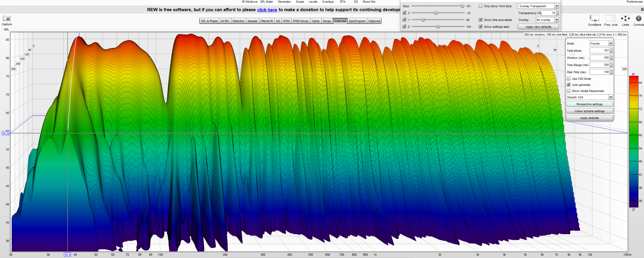Switch to the Spectrogram tab
The height and width of the screenshot is (258, 644).
click(357, 21)
